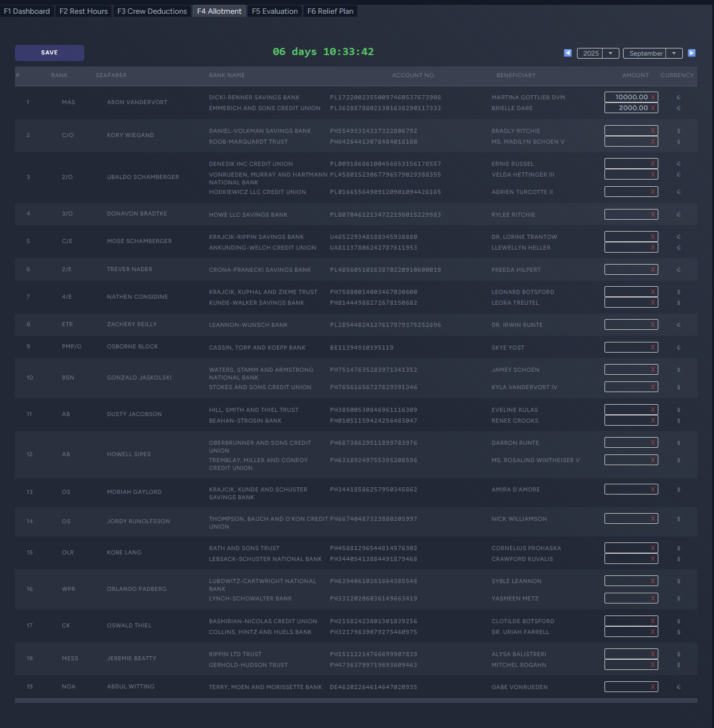This screenshot has height=728, width=714.
Task: Open the F5 Evaluation tab
Action: (275, 11)
